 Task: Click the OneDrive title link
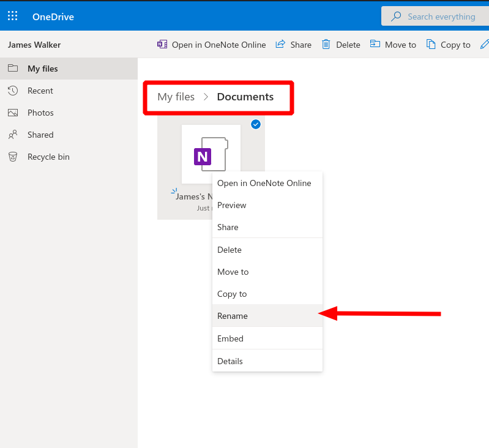[53, 17]
